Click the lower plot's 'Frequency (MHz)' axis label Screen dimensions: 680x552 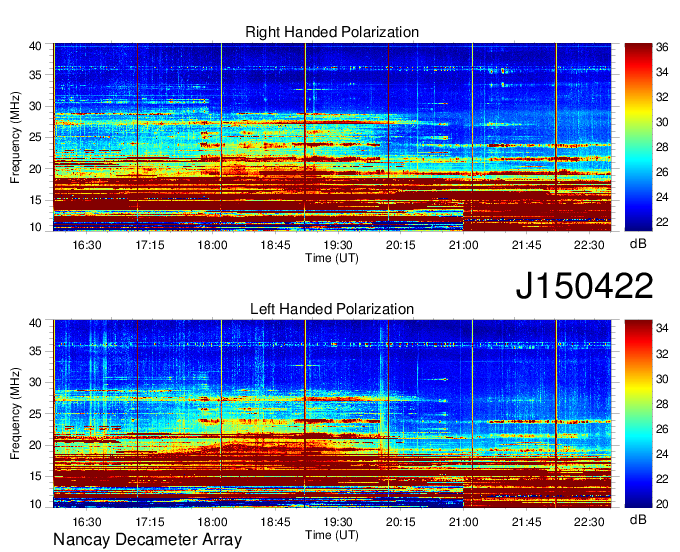coord(15,414)
